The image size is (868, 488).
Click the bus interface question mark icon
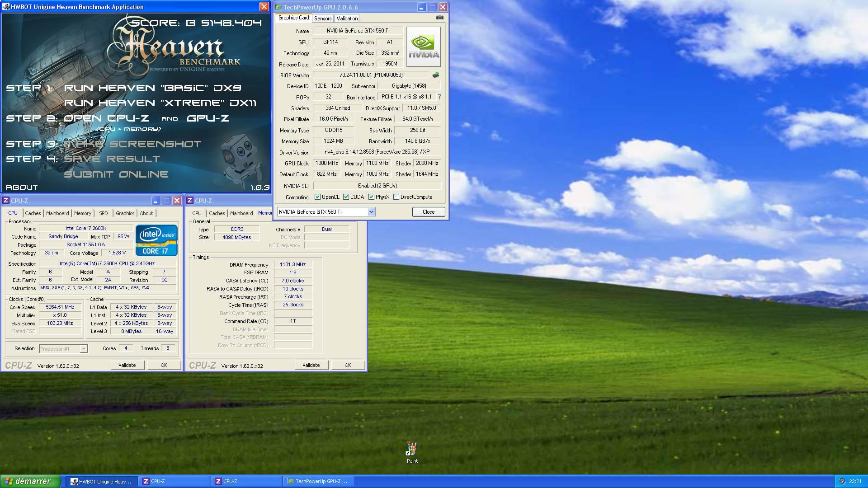[439, 97]
